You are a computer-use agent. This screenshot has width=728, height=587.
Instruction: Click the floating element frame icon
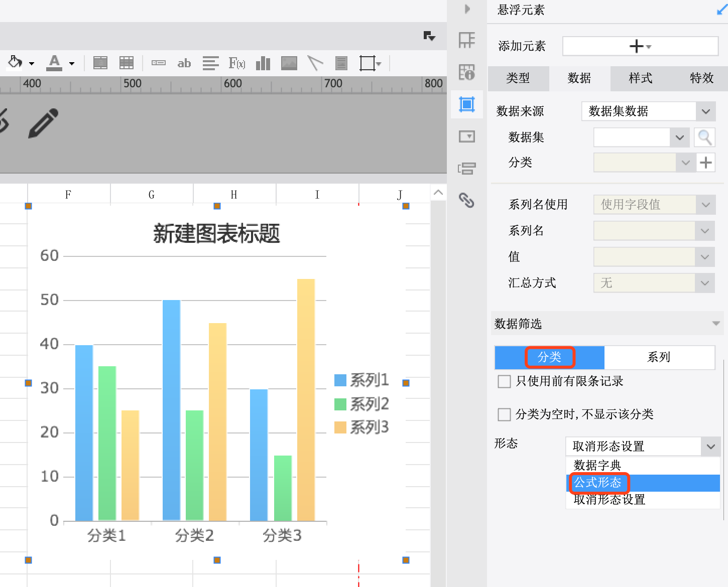coord(367,63)
